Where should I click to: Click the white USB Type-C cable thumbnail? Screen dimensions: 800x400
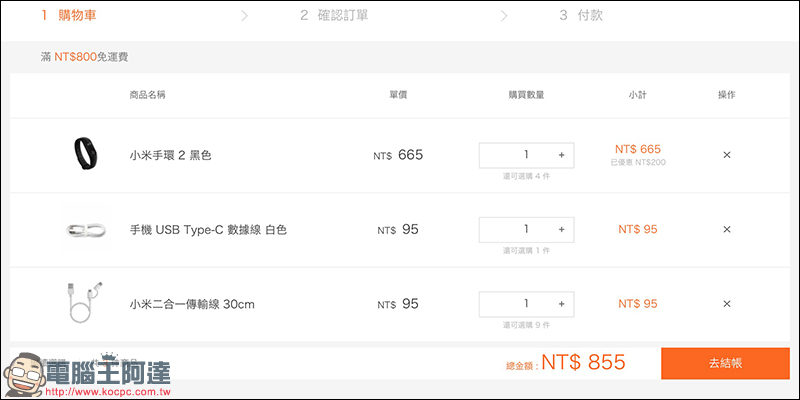(x=86, y=230)
